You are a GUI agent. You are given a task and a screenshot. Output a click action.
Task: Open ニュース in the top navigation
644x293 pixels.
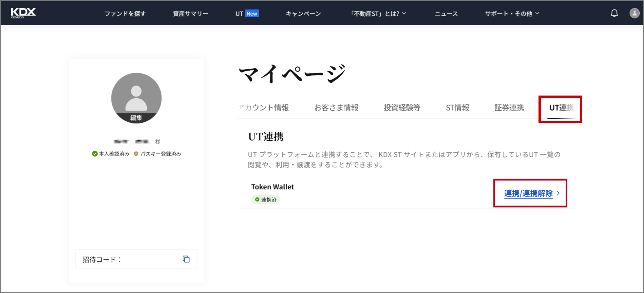pos(446,14)
